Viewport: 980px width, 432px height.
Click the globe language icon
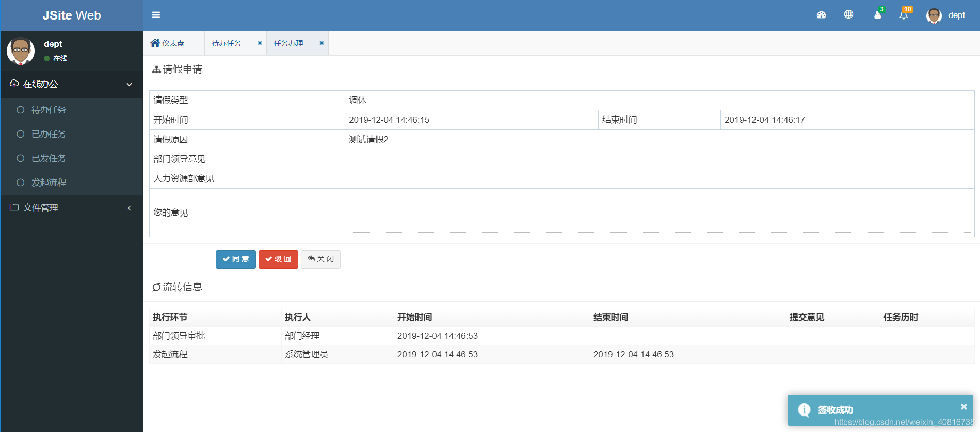pos(848,14)
